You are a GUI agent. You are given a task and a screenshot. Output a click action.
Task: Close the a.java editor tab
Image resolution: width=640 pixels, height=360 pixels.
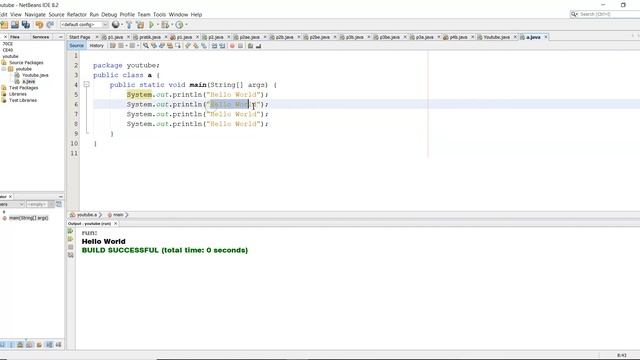pos(546,37)
